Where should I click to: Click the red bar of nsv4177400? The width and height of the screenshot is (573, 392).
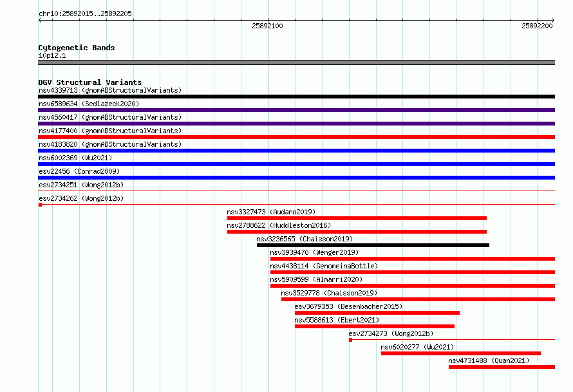(296, 137)
